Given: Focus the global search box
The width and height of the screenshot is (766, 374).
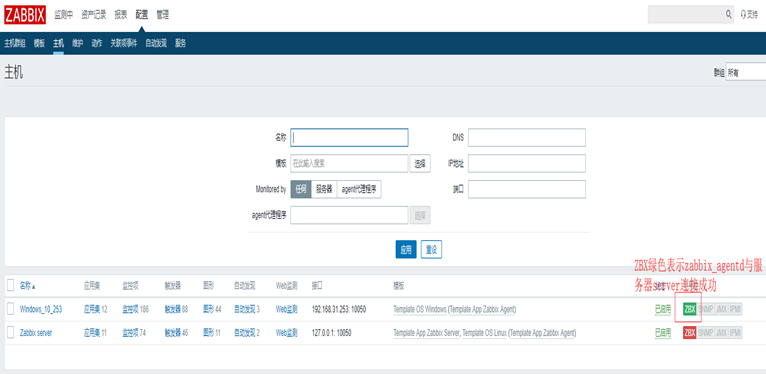Looking at the screenshot, I should (685, 15).
